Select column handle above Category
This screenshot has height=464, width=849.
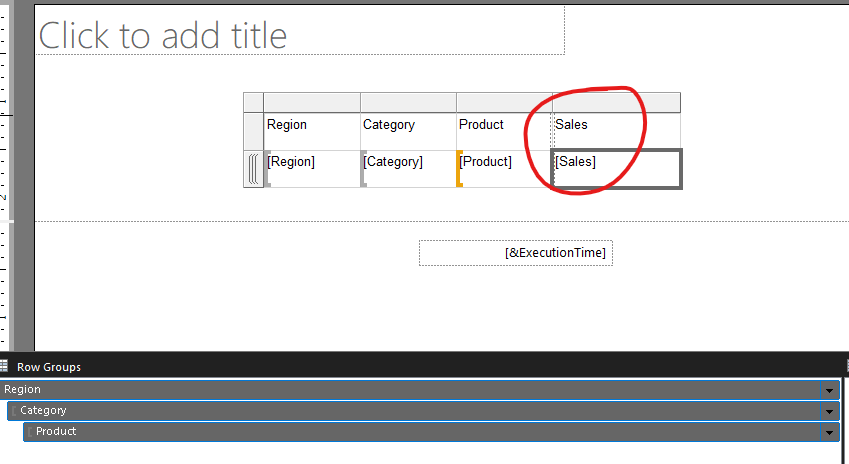(x=408, y=102)
